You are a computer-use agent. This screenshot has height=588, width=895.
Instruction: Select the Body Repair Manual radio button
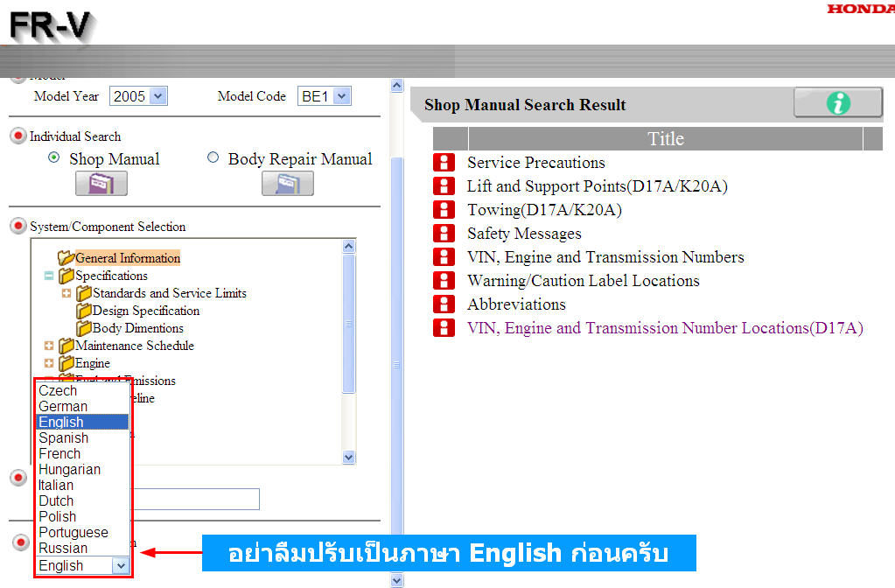pos(213,157)
